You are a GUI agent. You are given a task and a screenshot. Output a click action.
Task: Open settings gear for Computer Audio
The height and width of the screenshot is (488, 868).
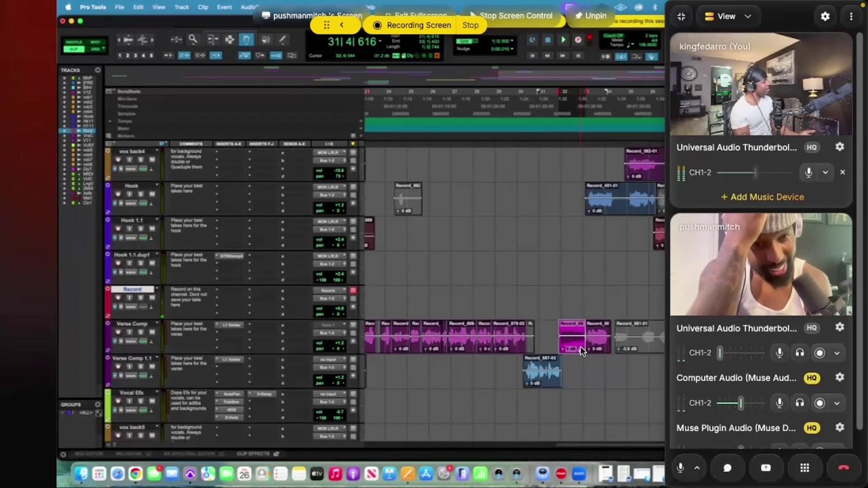(840, 378)
